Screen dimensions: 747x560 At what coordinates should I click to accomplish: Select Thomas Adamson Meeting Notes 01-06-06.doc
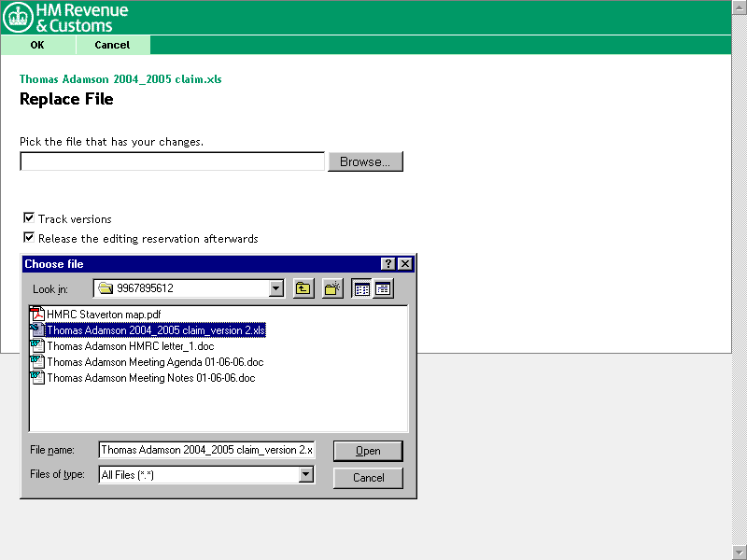coord(149,378)
